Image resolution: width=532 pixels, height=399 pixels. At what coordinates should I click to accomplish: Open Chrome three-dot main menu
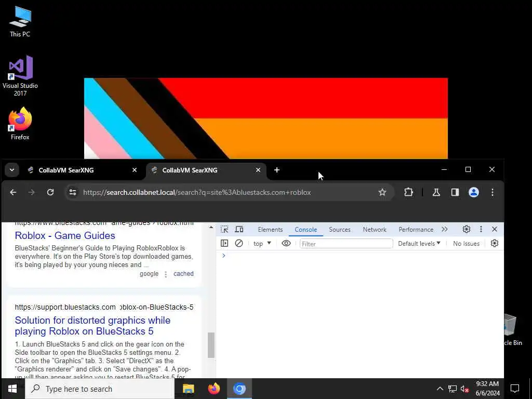tap(493, 192)
